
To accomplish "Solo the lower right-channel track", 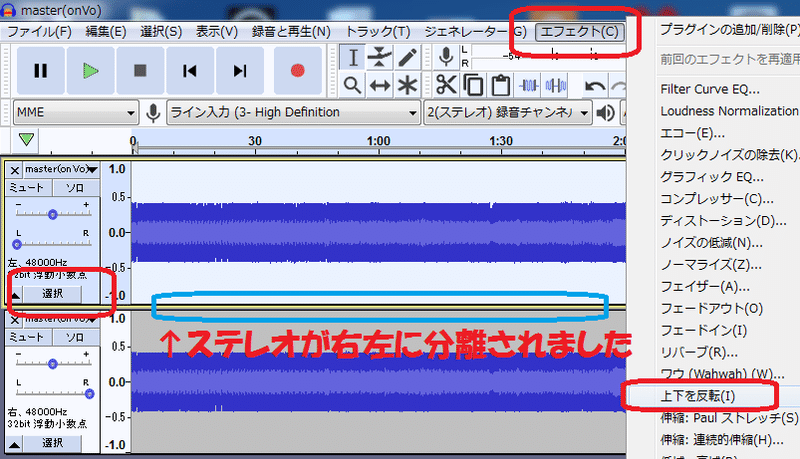I will coord(76,337).
